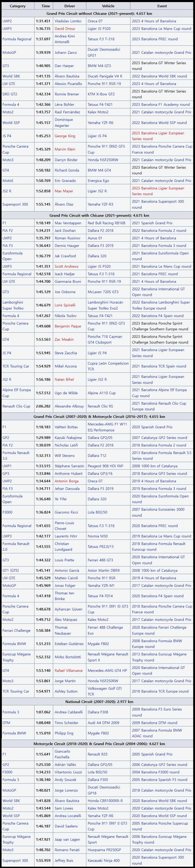Select lap time 1:18.149 cell
Image resolution: width=195 pixels, height=868 pixels.
(43, 223)
